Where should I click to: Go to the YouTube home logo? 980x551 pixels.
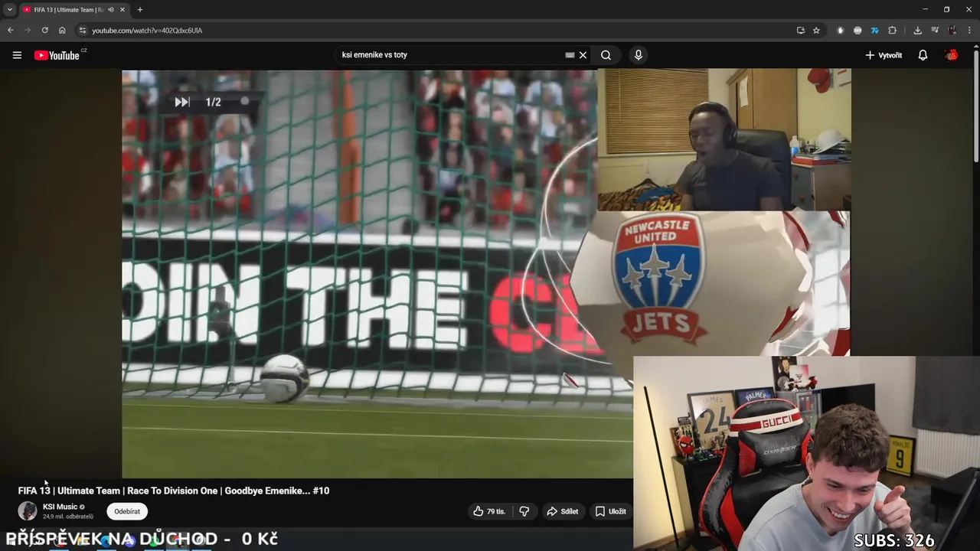pyautogui.click(x=57, y=55)
